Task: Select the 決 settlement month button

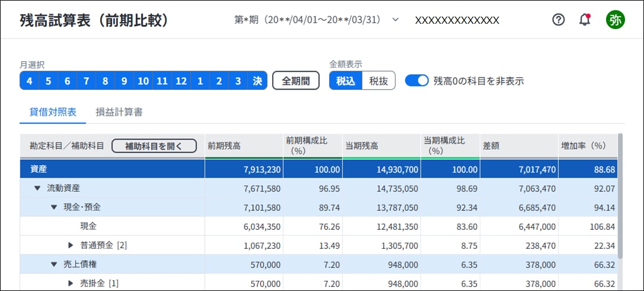Action: click(x=257, y=81)
